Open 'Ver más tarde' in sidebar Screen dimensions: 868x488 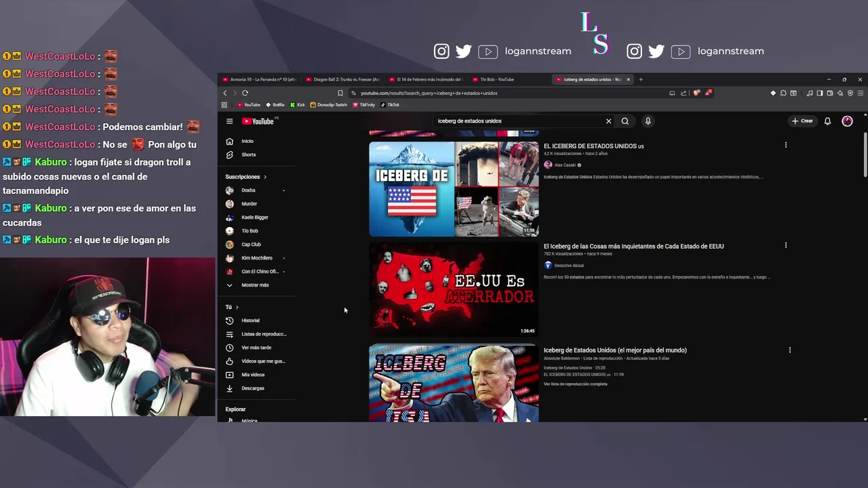tap(256, 348)
